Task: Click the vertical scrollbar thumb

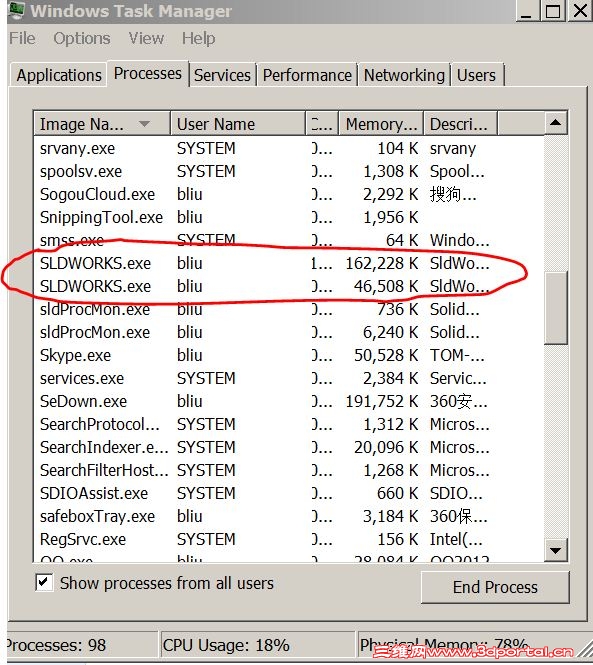Action: (556, 308)
